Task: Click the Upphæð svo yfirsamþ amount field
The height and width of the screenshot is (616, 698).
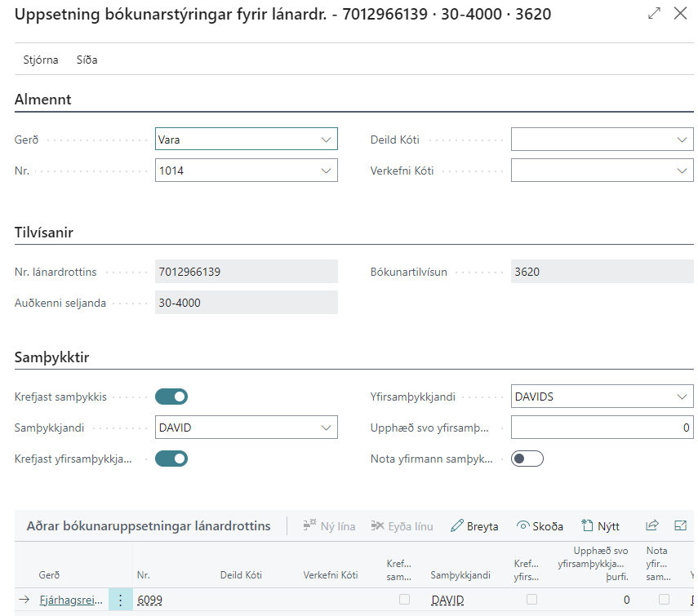Action: pos(602,428)
